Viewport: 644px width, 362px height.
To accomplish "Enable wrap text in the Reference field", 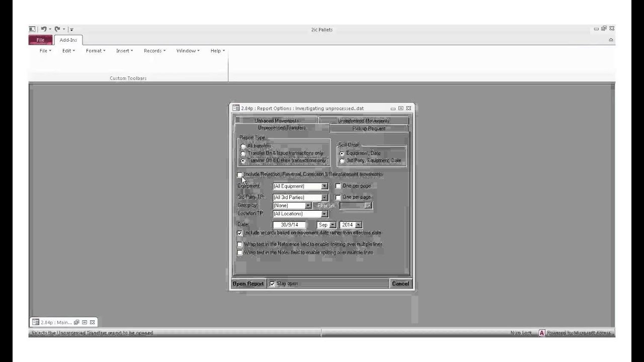I will (239, 244).
